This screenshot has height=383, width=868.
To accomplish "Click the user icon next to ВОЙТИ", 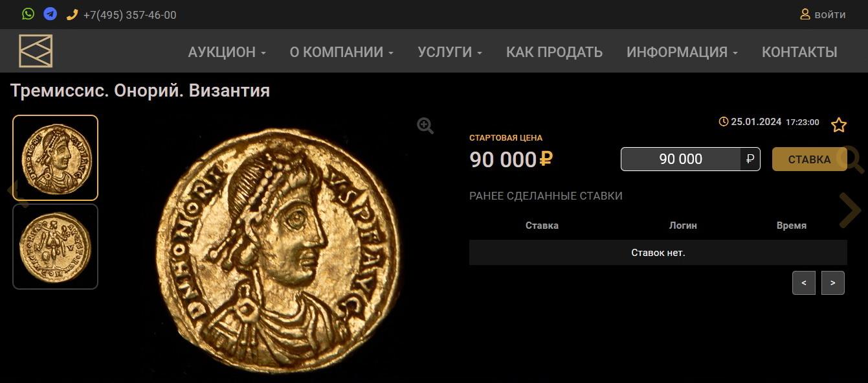I will click(x=805, y=14).
